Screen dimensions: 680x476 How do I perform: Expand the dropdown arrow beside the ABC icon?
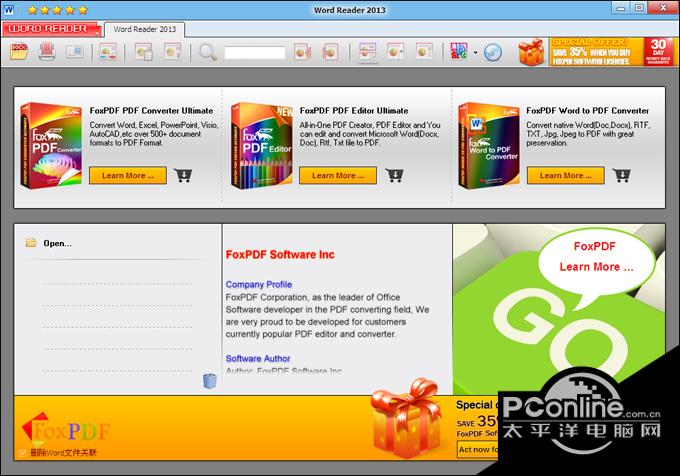pyautogui.click(x=475, y=52)
